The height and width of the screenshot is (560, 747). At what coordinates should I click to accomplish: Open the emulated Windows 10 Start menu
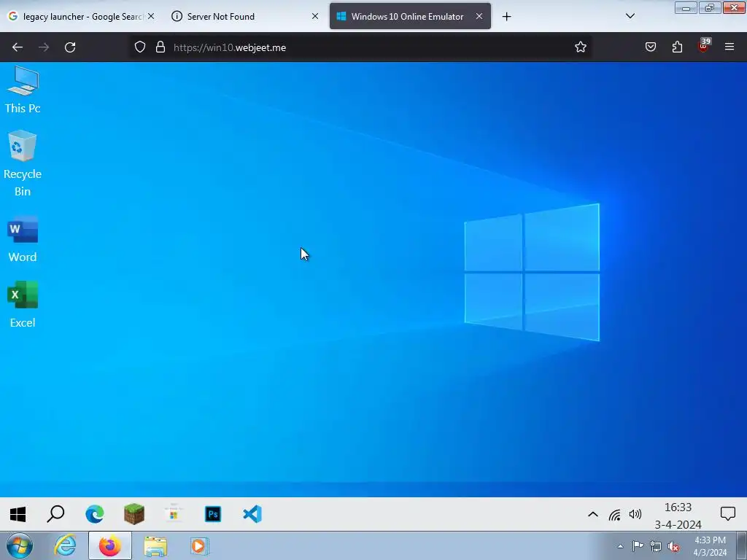18,514
